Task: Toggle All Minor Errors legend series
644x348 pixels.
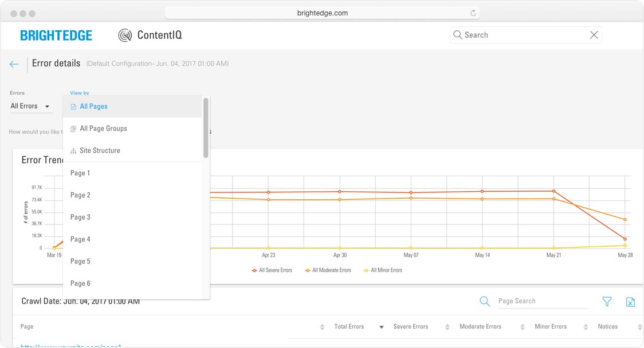Action: (x=383, y=270)
